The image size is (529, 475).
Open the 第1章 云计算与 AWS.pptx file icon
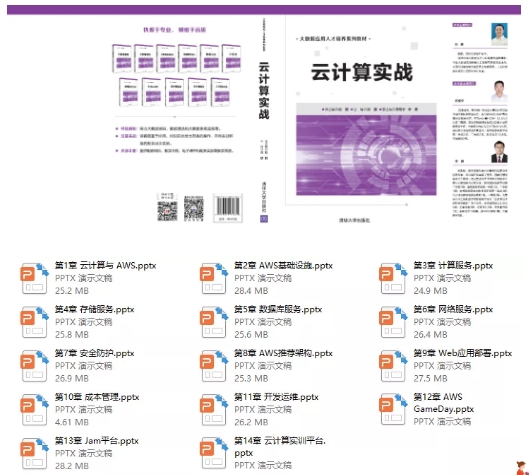[35, 278]
